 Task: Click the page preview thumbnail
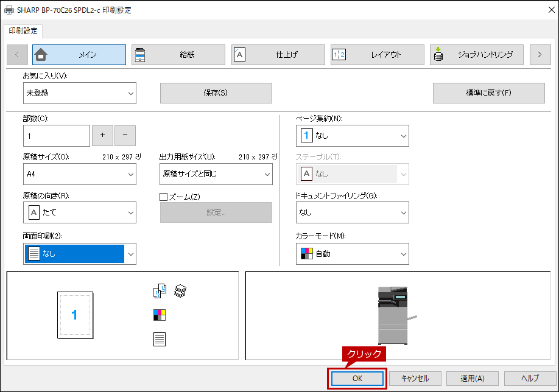[76, 315]
